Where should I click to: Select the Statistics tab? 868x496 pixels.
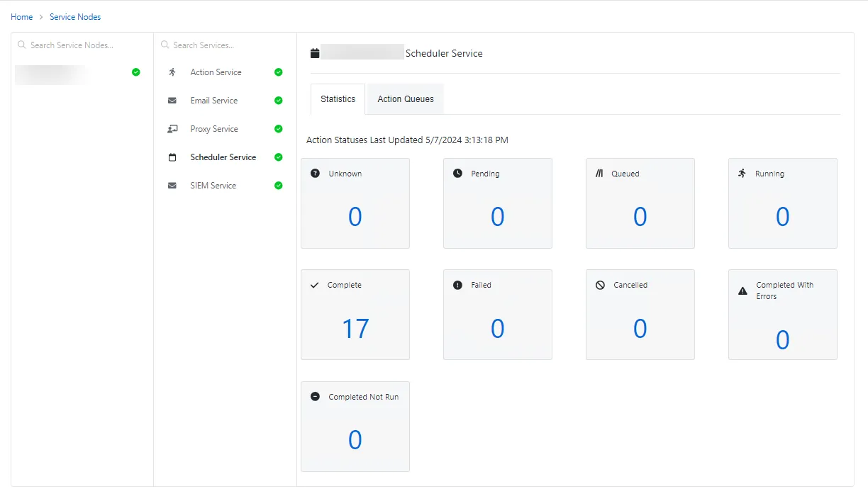(x=337, y=98)
